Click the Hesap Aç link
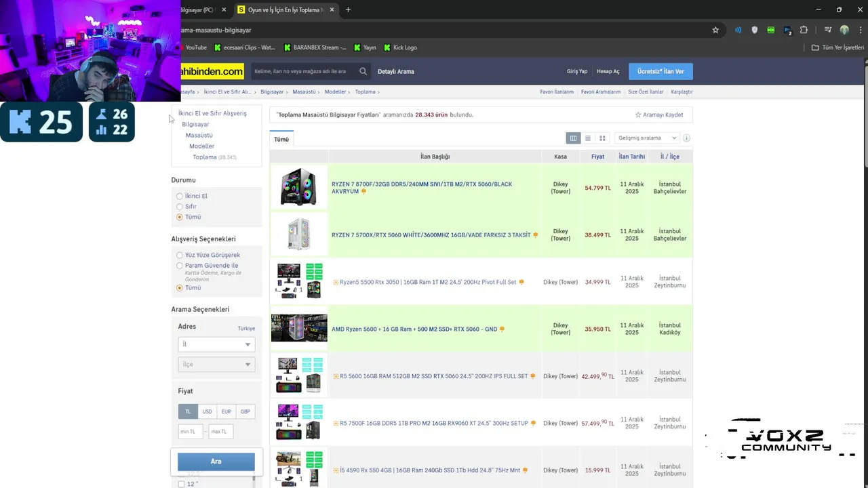868x488 pixels. [x=608, y=71]
